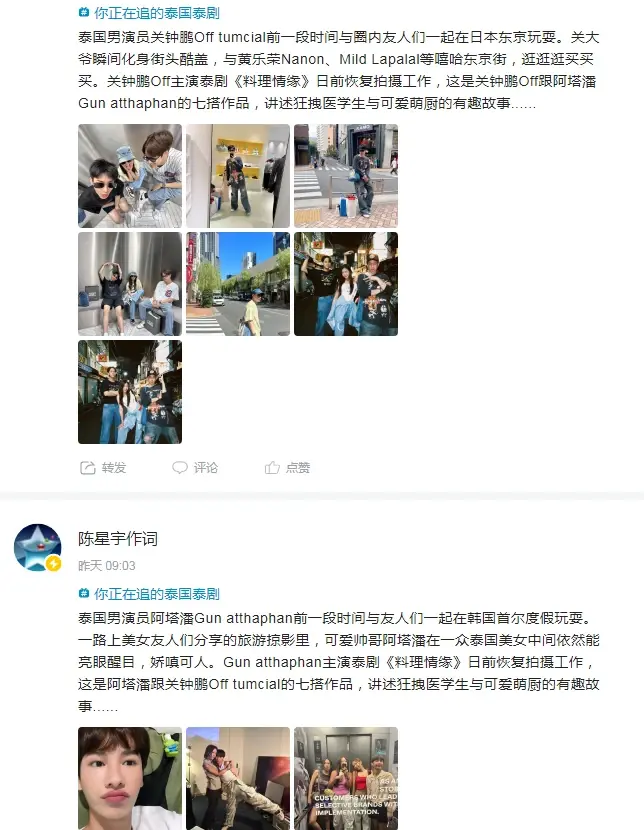The height and width of the screenshot is (830, 644).
Task: Open close-up face selfie in second post
Action: [x=130, y=778]
